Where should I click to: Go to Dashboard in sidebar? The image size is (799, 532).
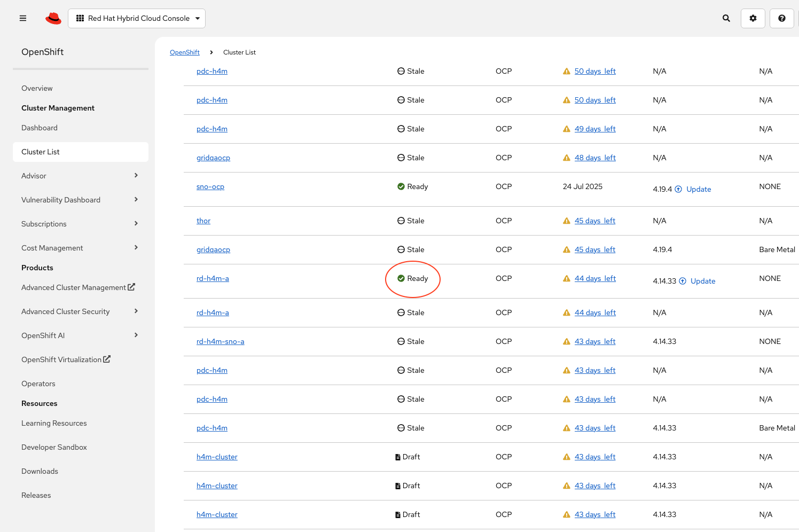pyautogui.click(x=40, y=128)
